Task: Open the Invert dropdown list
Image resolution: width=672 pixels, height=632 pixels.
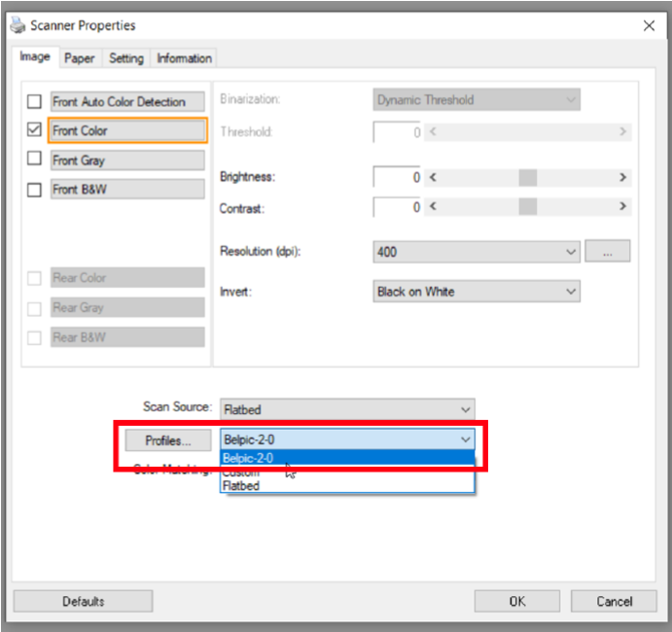Action: [x=570, y=292]
